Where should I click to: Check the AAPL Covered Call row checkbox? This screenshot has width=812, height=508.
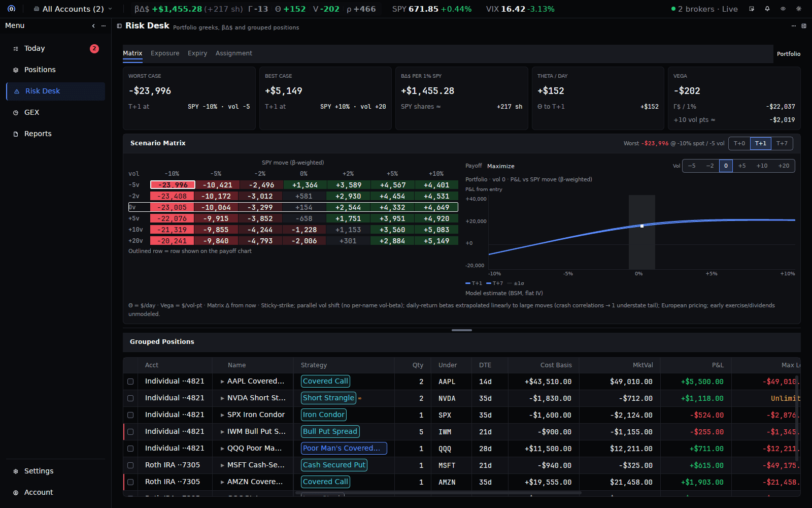tap(130, 382)
